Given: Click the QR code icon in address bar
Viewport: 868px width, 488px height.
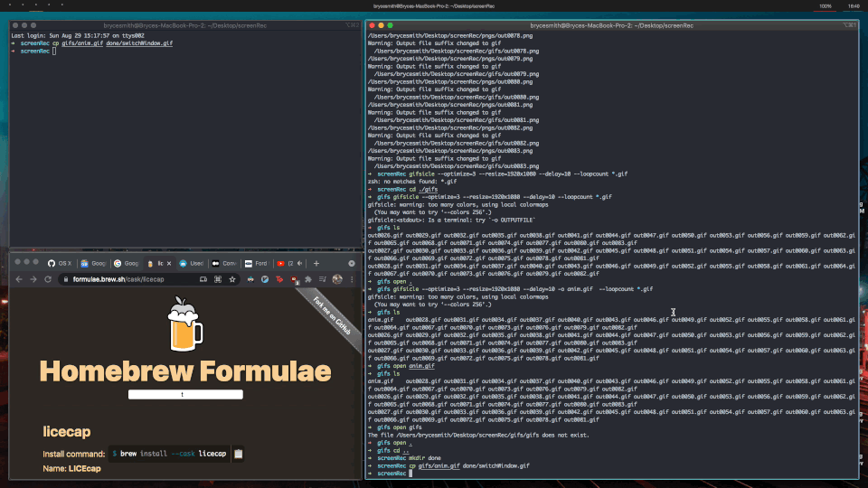Looking at the screenshot, I should pyautogui.click(x=218, y=279).
